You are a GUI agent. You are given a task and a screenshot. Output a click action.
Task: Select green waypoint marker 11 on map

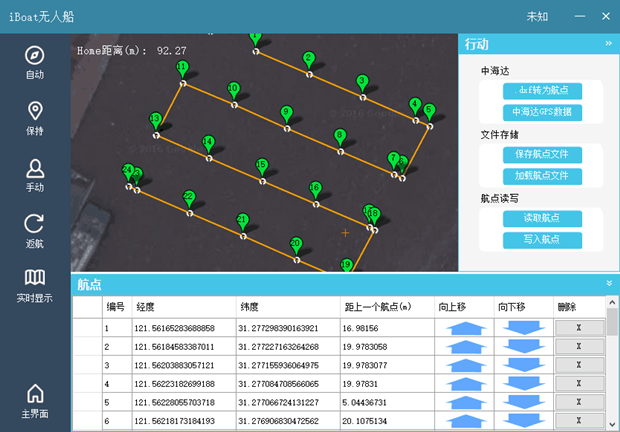tap(182, 69)
